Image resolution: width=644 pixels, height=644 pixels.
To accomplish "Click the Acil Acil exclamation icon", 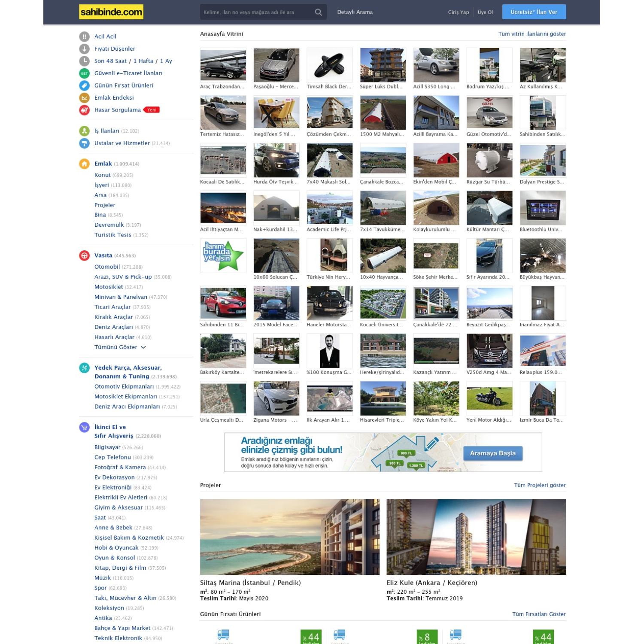I will 84,36.
